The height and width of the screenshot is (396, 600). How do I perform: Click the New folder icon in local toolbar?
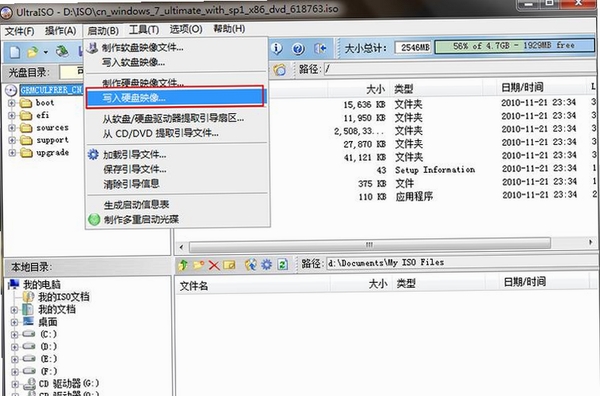pyautogui.click(x=198, y=265)
